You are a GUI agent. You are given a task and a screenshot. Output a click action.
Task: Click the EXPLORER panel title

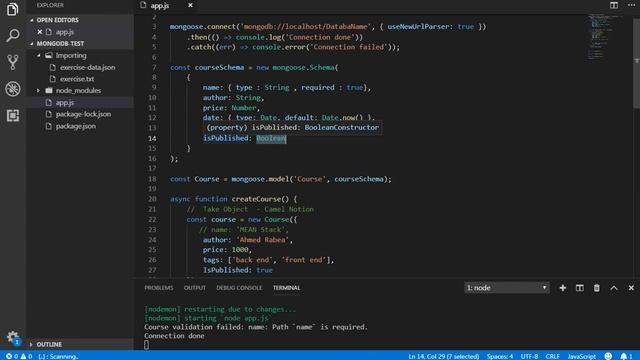click(50, 5)
